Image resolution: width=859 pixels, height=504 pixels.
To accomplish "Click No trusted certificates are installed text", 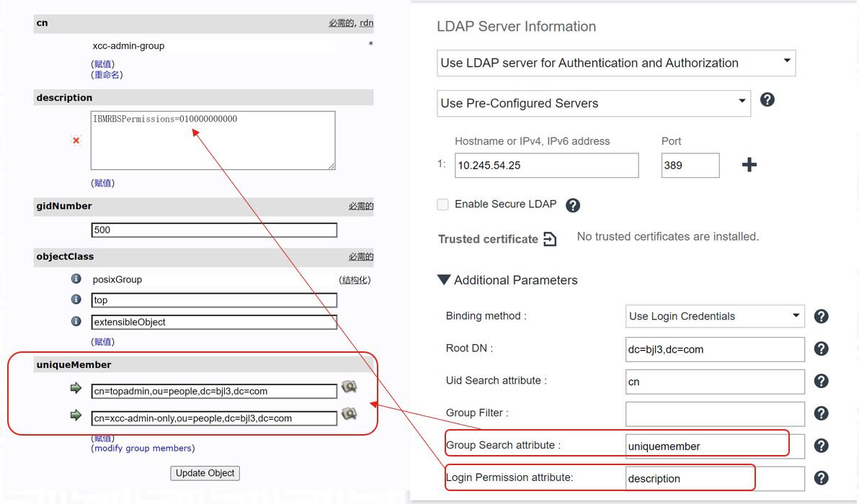I will [x=668, y=236].
